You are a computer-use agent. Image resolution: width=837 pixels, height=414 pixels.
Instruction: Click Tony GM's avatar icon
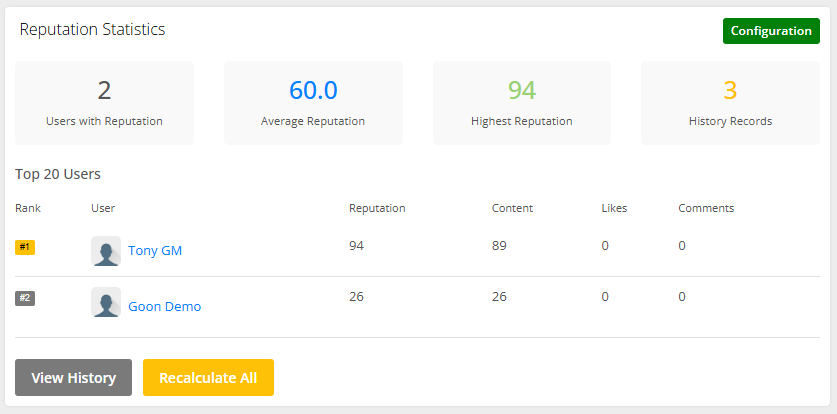tap(106, 251)
